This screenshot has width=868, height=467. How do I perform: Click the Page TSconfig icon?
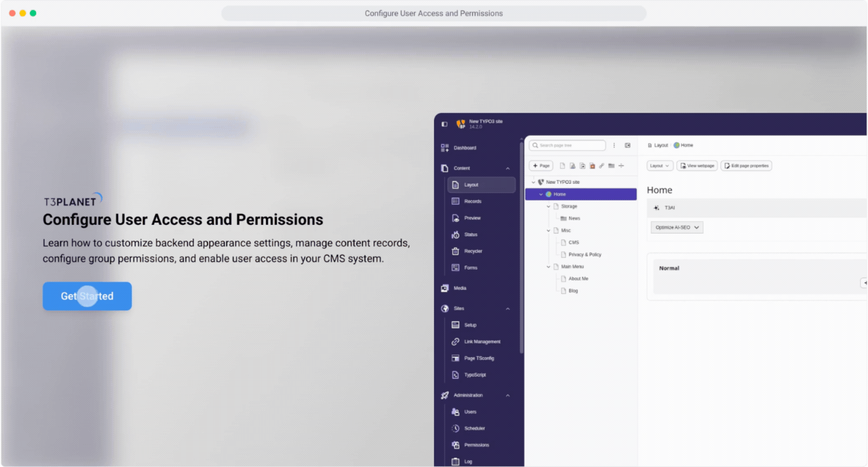click(x=456, y=358)
